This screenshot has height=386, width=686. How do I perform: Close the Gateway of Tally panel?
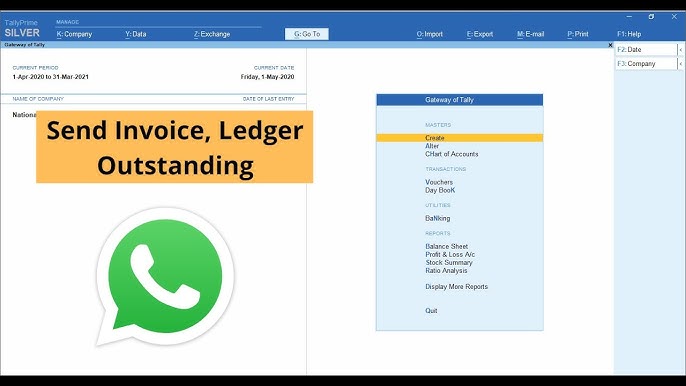(610, 45)
